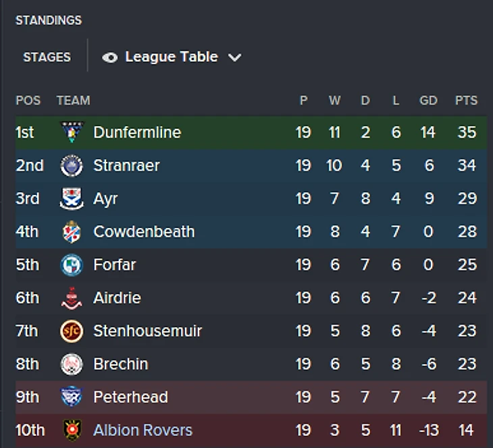Select the Ayr club crest

tap(72, 198)
